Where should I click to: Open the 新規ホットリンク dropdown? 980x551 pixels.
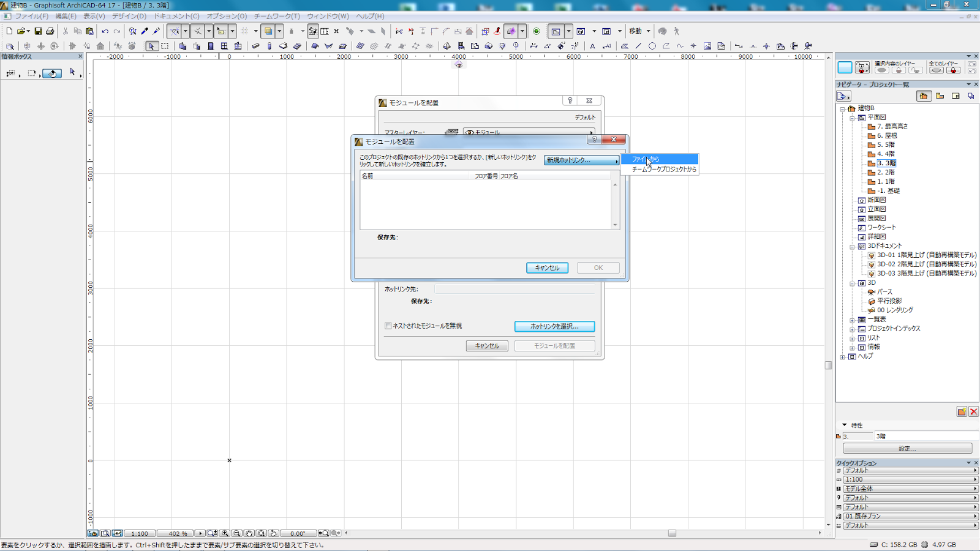click(582, 160)
